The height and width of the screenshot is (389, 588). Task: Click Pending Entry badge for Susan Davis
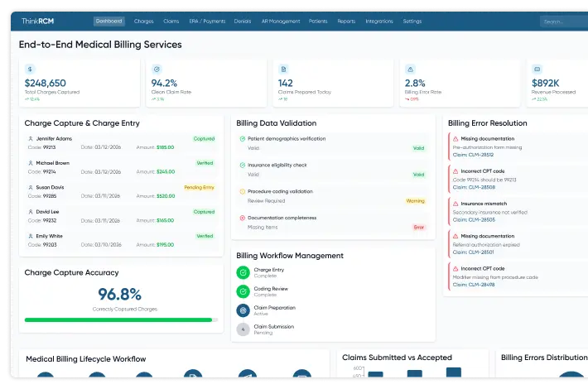tap(199, 187)
